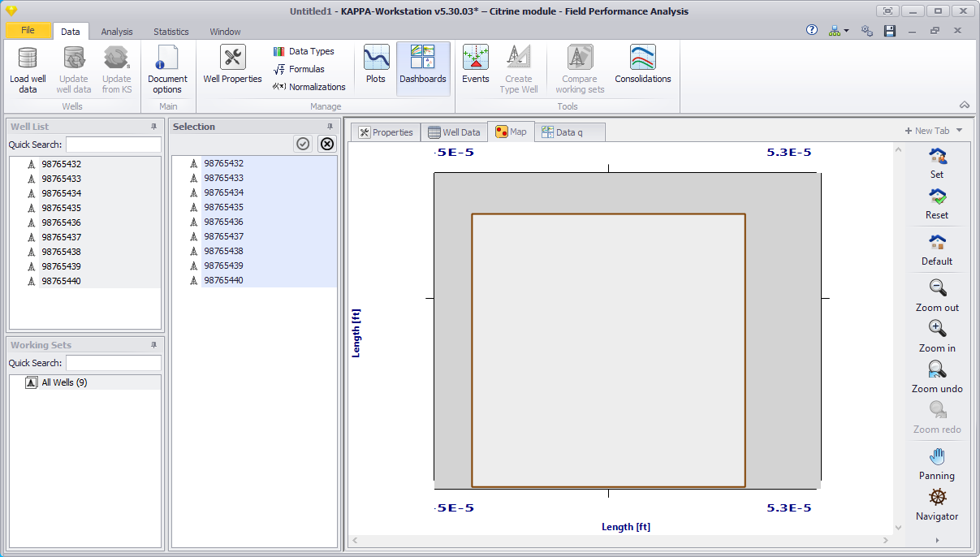The height and width of the screenshot is (557, 980).
Task: Switch to the Well Data tab
Action: [x=454, y=132]
